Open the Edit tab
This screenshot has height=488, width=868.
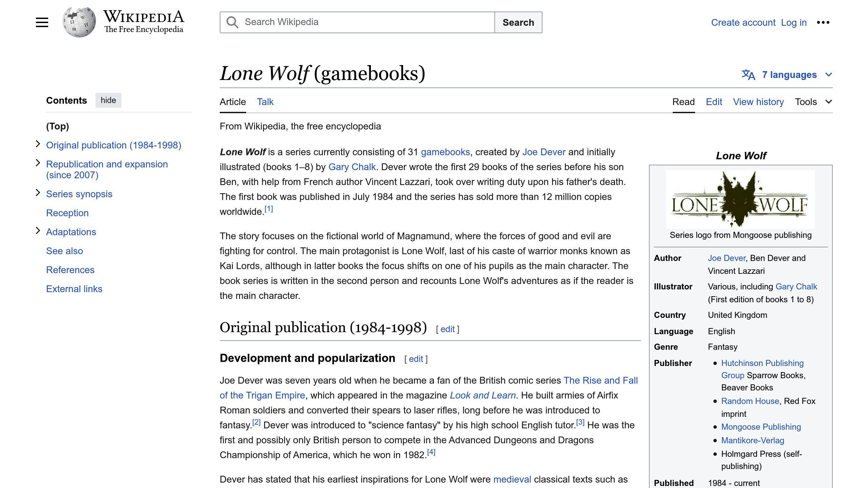714,102
